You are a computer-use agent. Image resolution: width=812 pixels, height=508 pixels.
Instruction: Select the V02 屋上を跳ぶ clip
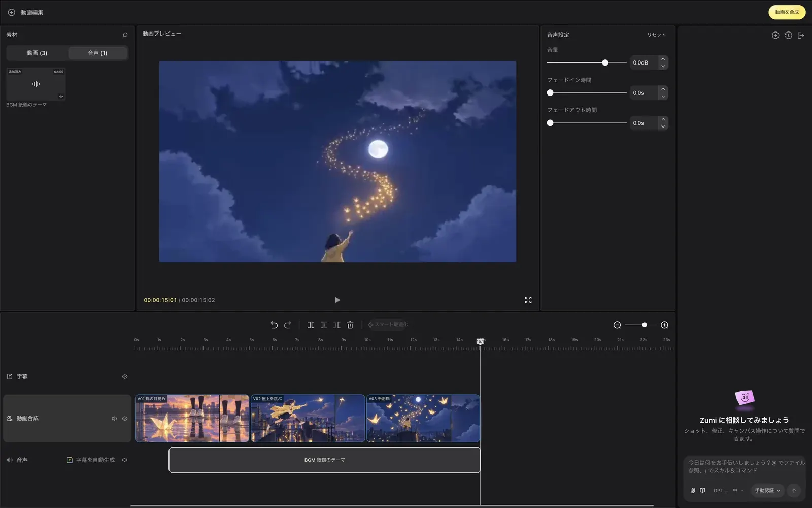point(308,419)
